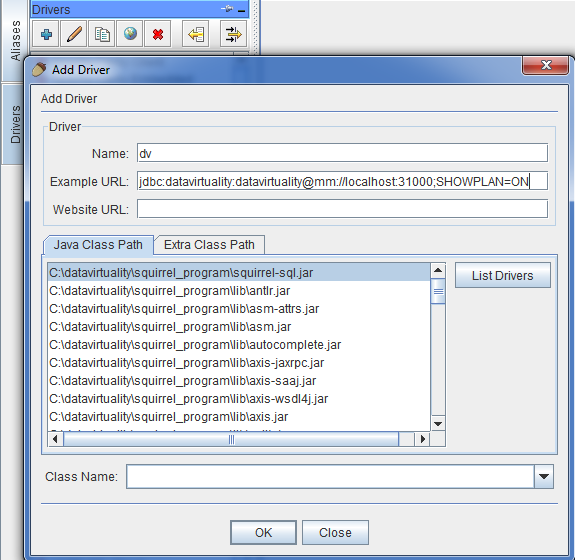Screen dimensions: 575x560
Task: Click the red X Delete Driver icon
Action: click(158, 34)
